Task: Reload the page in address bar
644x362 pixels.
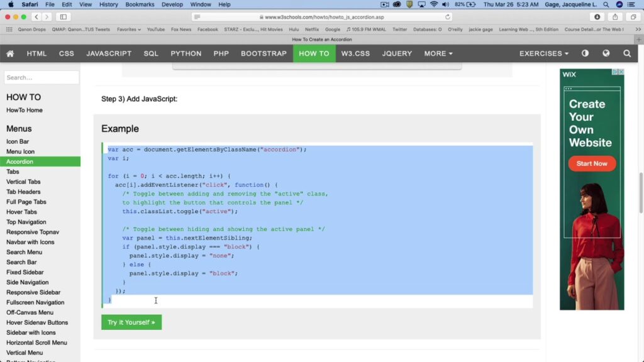Action: click(x=448, y=17)
